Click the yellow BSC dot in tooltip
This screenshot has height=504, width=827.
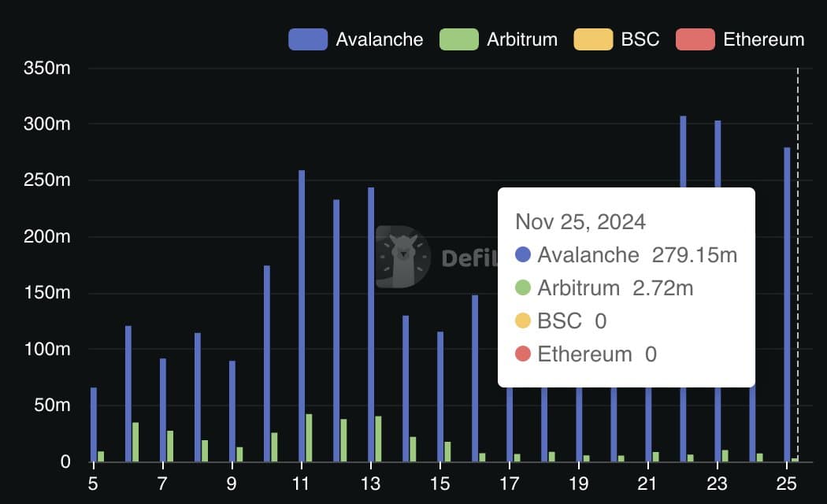[x=523, y=321]
